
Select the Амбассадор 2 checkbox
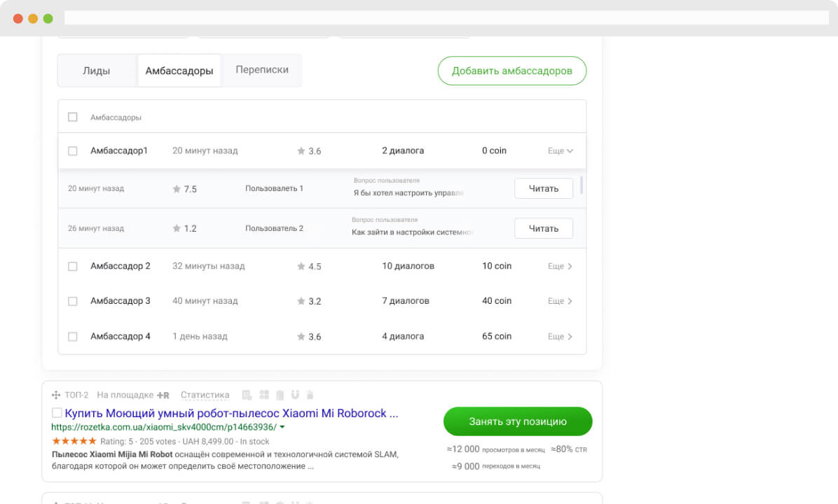[x=73, y=267]
